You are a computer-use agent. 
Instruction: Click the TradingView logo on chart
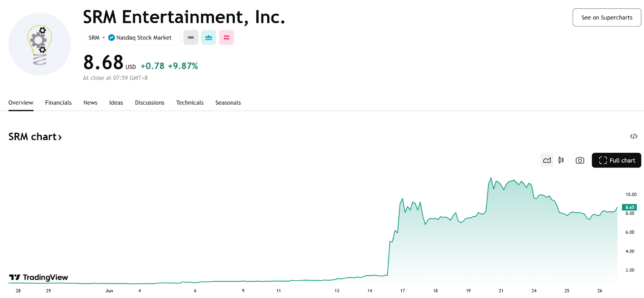[x=39, y=277]
